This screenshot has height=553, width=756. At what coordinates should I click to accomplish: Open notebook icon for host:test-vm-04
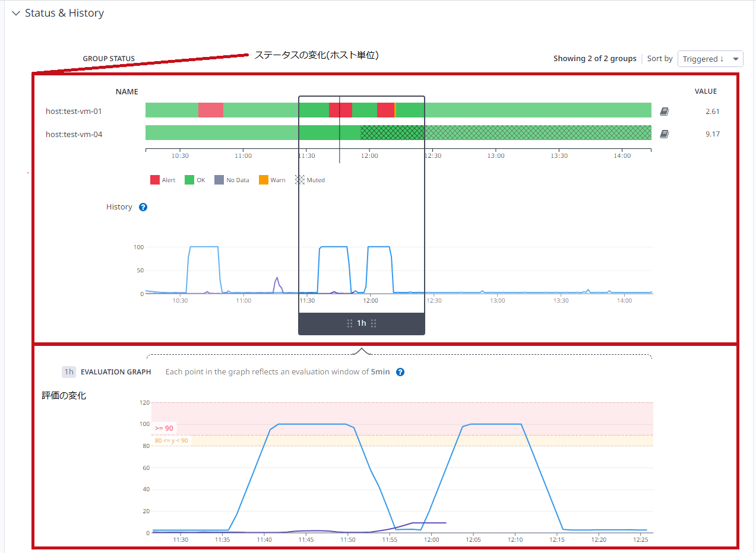(665, 134)
